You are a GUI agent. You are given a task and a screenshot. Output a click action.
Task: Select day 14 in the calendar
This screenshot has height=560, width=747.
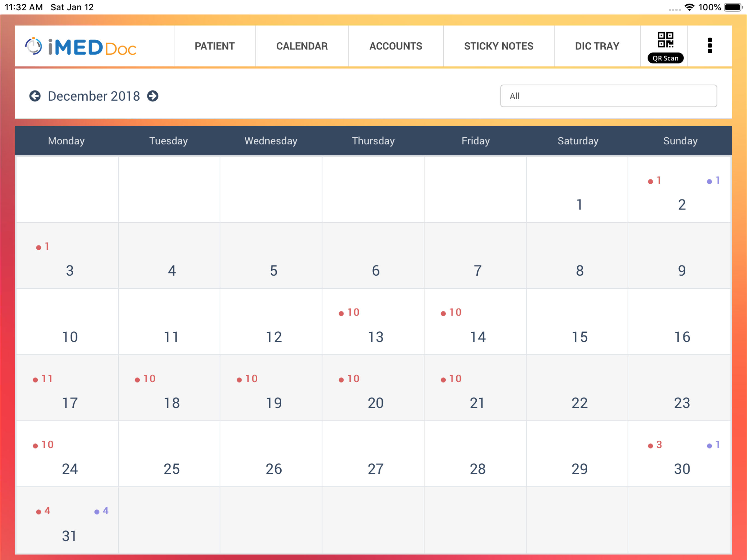point(475,322)
